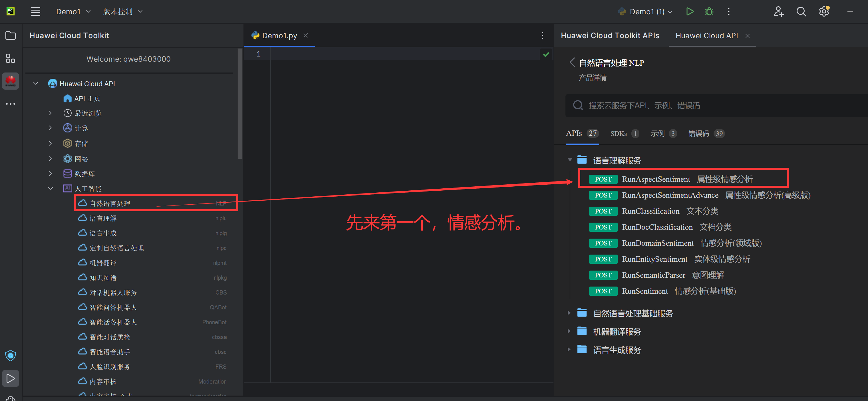The image size is (868, 401).
Task: Click the Structure tool window icon
Action: click(x=11, y=58)
